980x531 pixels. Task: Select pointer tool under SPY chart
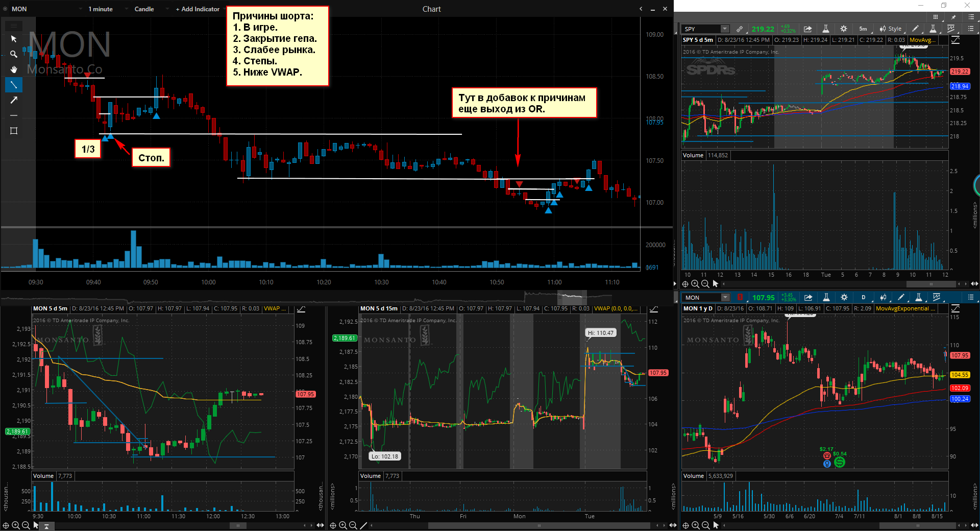[715, 284]
